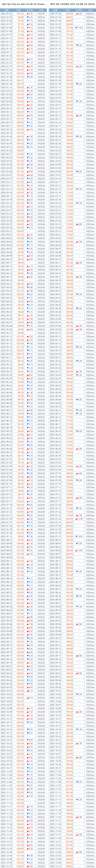Click the 등락폭 header in the coking coal table
The height and width of the screenshot is (868, 96).
pos(79,10)
